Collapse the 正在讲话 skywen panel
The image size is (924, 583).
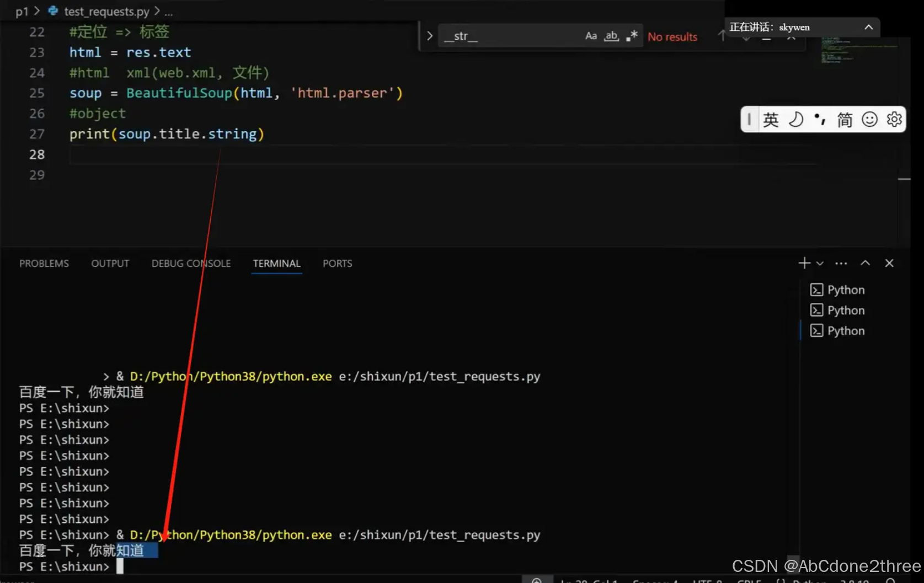coord(869,26)
